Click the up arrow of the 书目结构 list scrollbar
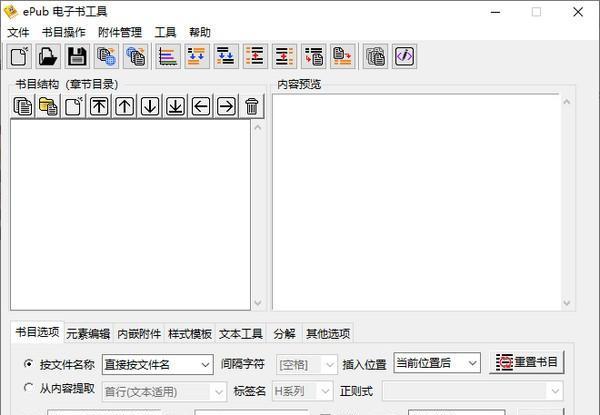 [258, 127]
